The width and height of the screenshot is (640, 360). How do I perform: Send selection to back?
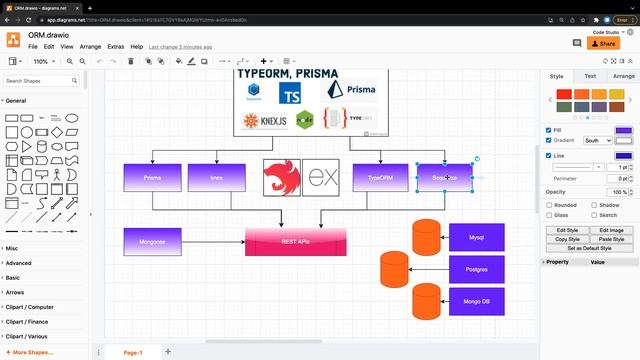tap(161, 61)
